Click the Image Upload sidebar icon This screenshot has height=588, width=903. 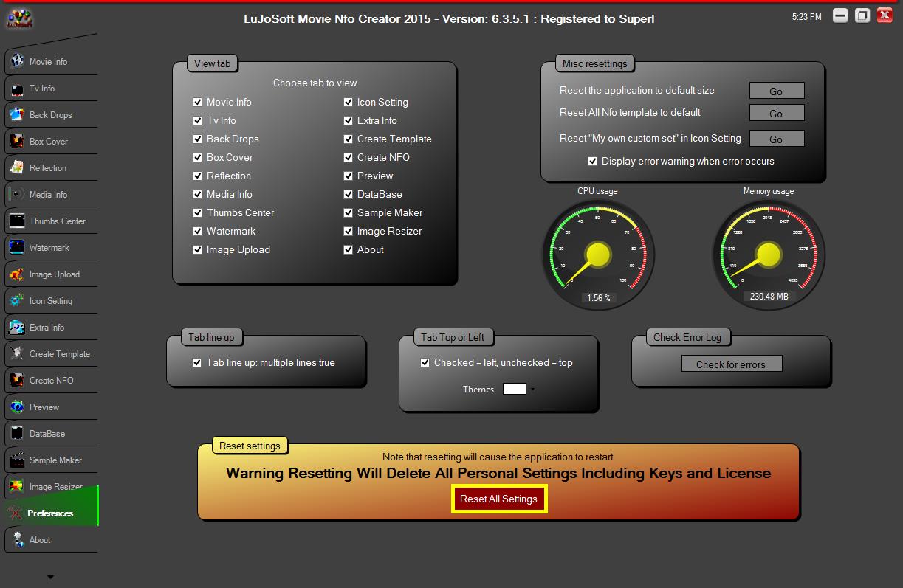click(17, 274)
